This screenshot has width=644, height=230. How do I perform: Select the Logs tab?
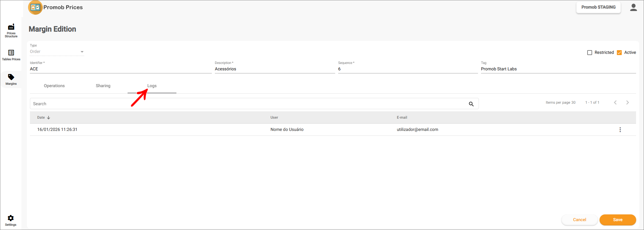[x=152, y=86]
